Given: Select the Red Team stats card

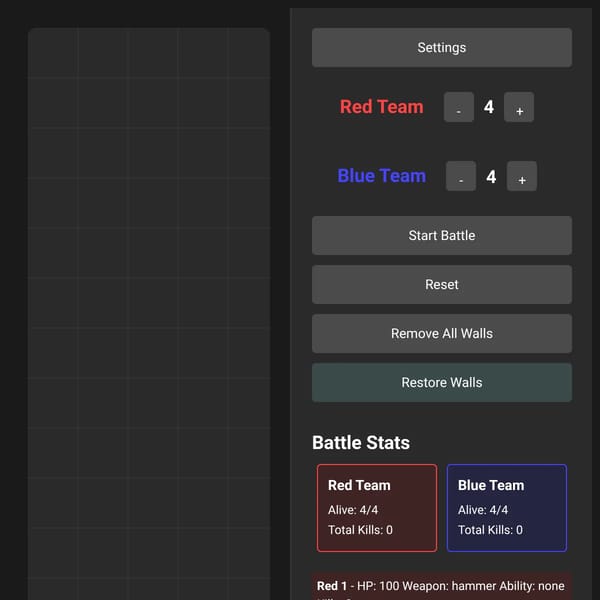Looking at the screenshot, I should point(377,508).
